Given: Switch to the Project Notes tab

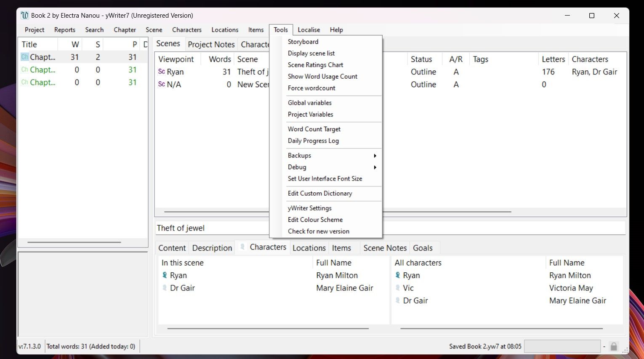Looking at the screenshot, I should [x=211, y=45].
